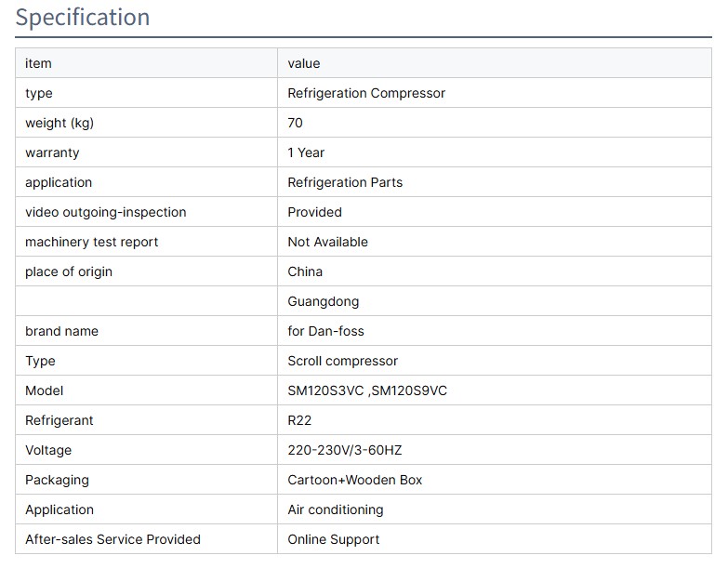Screen dimensions: 728x569
Task: Click the 'Online Support' after-sales value
Action: tap(334, 539)
